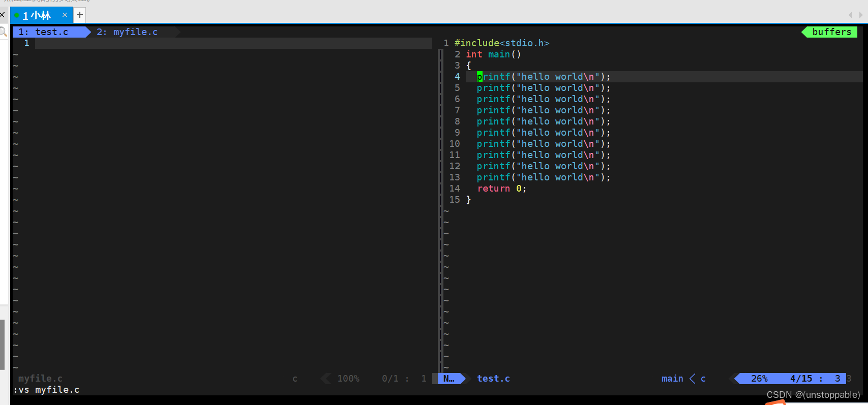Click the printf statement on line 8
Image resolution: width=868 pixels, height=405 pixels.
tap(544, 121)
